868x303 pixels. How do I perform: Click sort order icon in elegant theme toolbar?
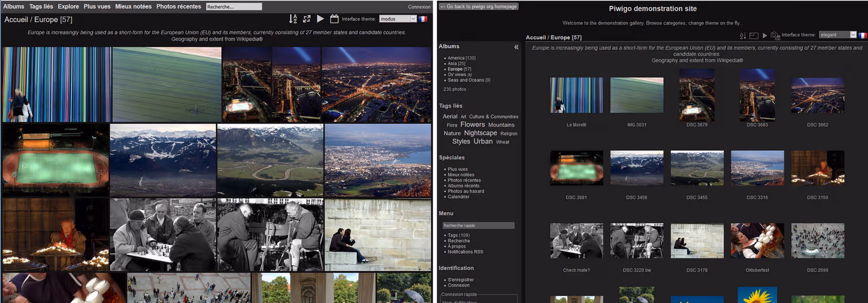(x=743, y=35)
